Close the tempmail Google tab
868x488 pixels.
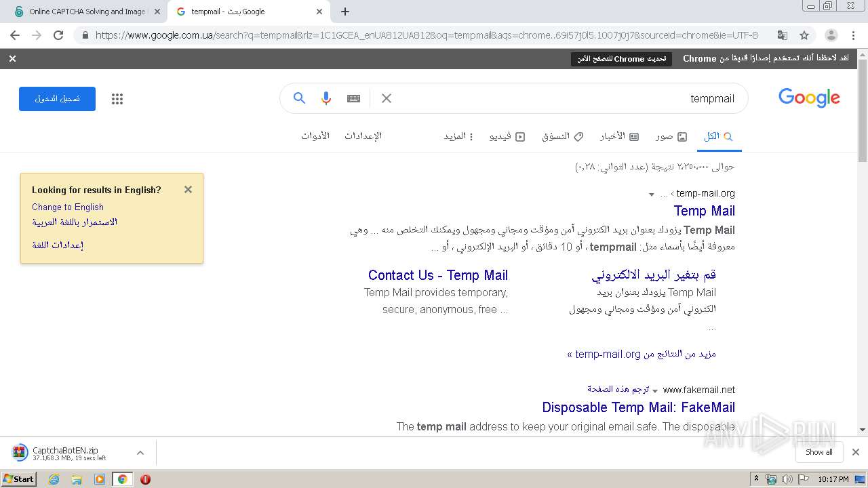[319, 12]
